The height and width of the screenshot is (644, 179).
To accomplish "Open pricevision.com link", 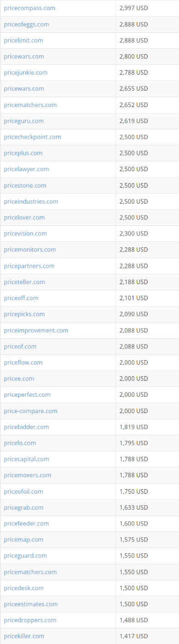I will click(25, 233).
